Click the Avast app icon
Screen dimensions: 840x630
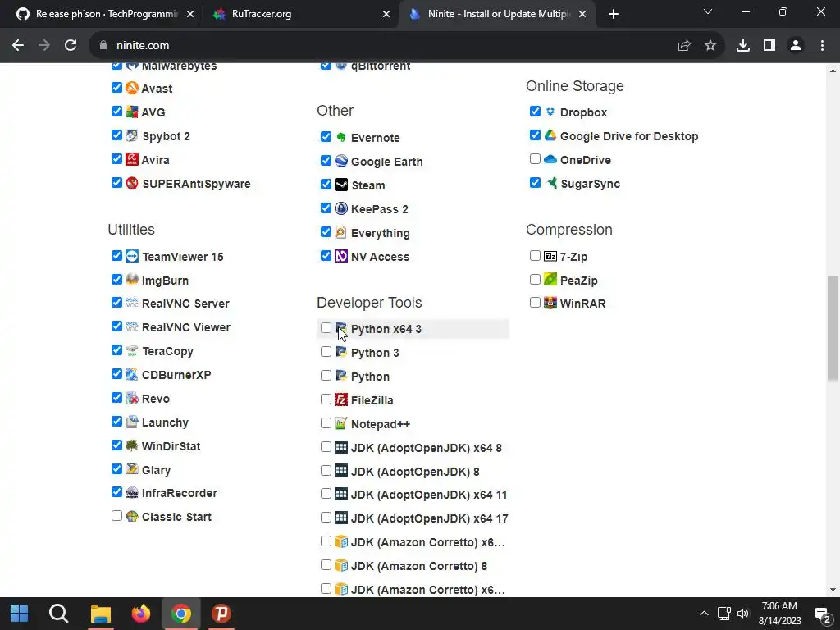[132, 88]
